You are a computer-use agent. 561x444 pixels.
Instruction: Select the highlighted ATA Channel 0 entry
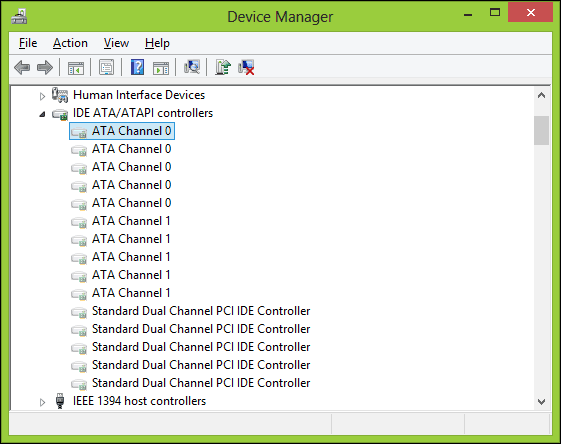pos(122,131)
